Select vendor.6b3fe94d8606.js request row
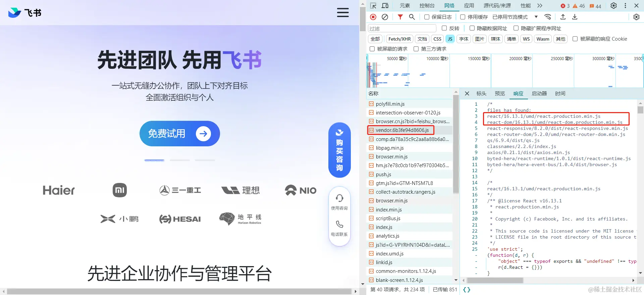The width and height of the screenshot is (644, 295). (410, 130)
